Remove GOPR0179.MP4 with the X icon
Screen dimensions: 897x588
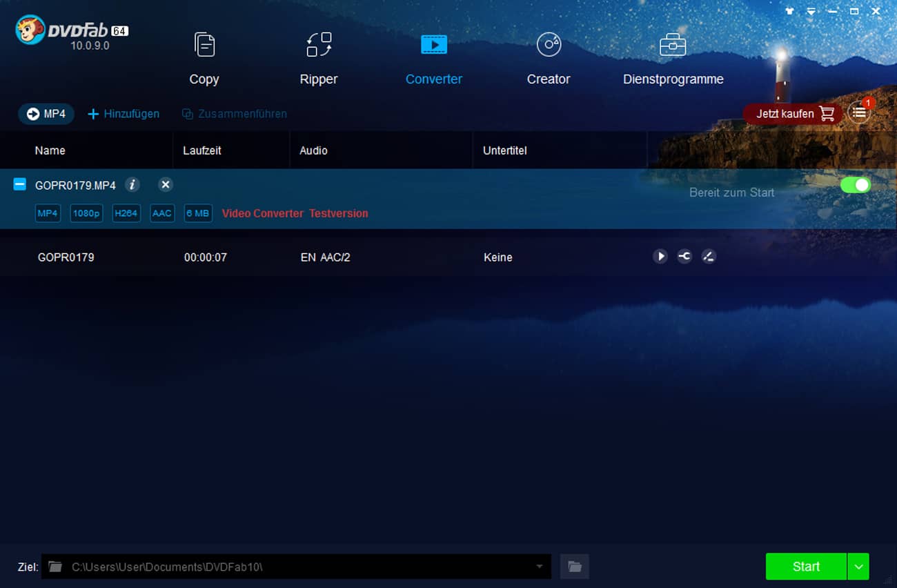pos(166,184)
